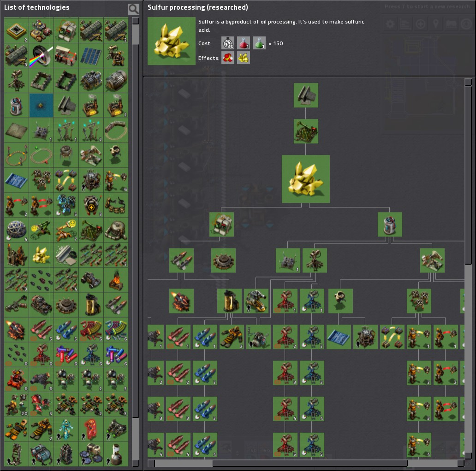Screen dimensions: 476x471
Task: Choose the robot follower technology level 20
Action: [17, 404]
